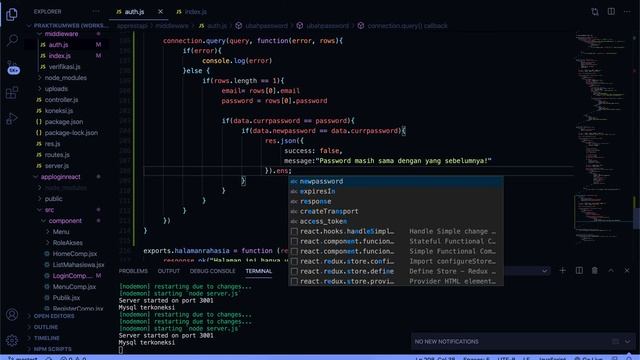Create a new terminal with plus icon
The height and width of the screenshot is (360, 640).
[562, 270]
